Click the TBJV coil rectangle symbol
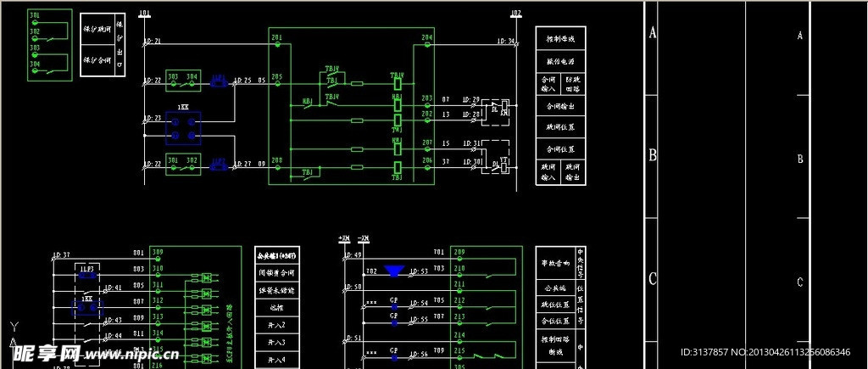Image resolution: width=868 pixels, height=369 pixels. point(397,84)
